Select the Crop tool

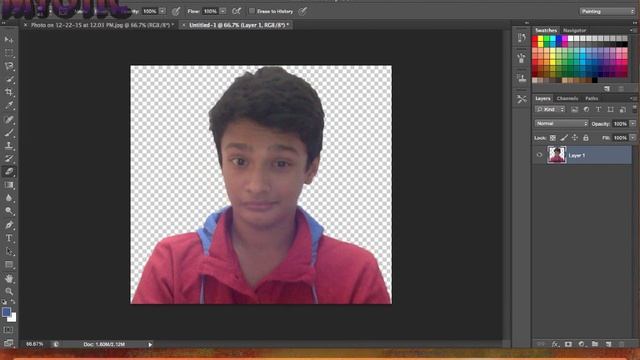tap(9, 92)
